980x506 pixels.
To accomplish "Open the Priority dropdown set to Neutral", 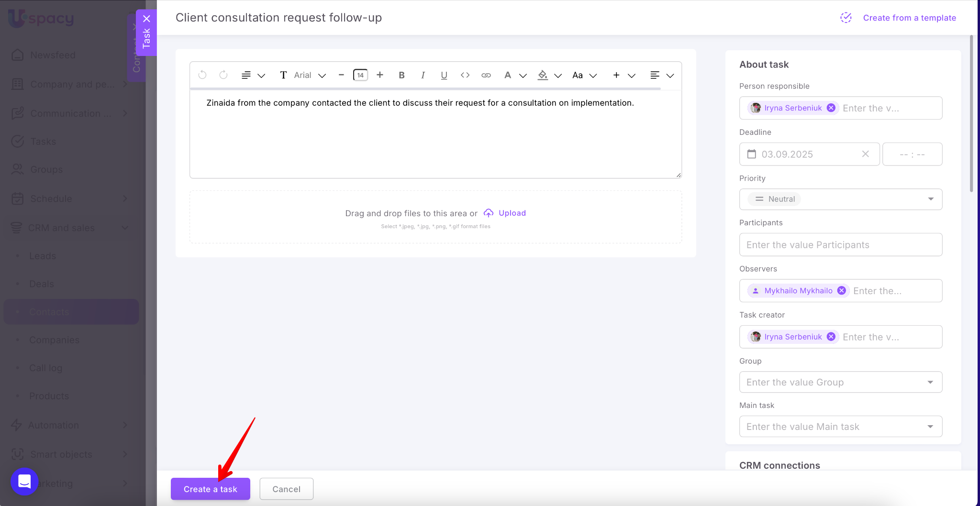I will pyautogui.click(x=840, y=199).
